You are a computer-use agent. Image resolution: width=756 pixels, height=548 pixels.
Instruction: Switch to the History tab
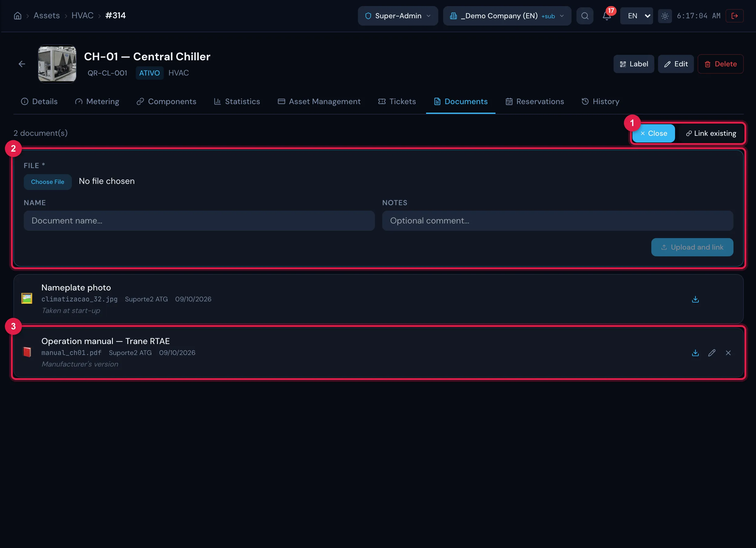click(x=600, y=101)
